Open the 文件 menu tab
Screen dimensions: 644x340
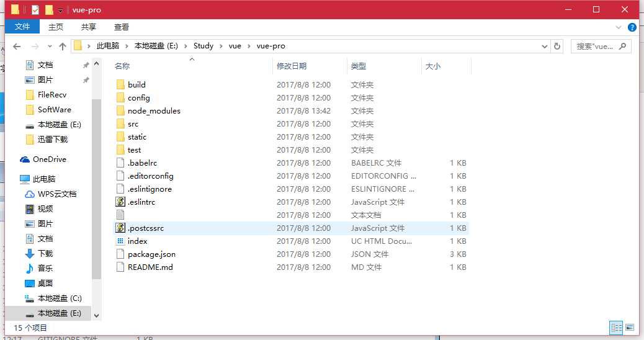(x=22, y=27)
